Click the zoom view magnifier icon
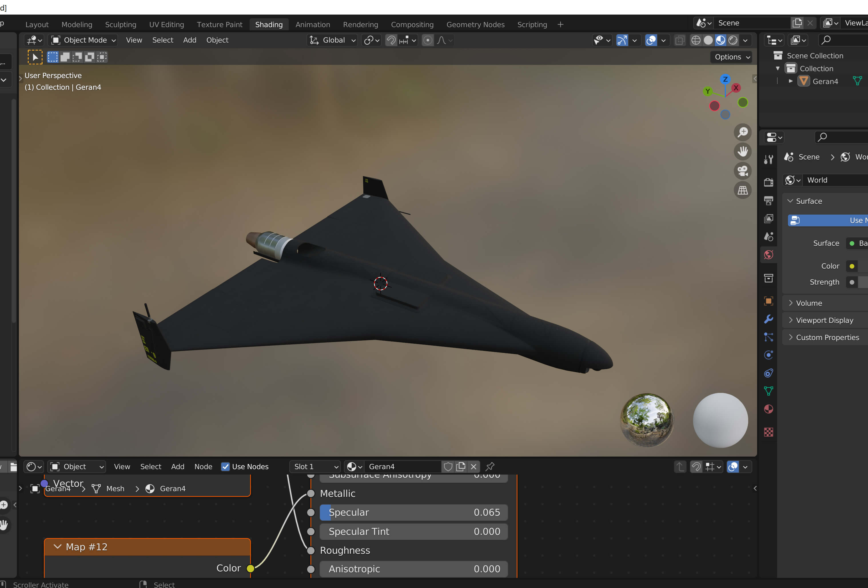Screen dimensions: 868x588 tap(742, 132)
